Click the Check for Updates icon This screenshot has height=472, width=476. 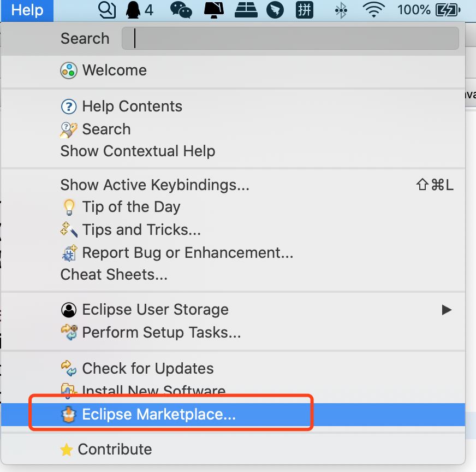click(x=69, y=368)
